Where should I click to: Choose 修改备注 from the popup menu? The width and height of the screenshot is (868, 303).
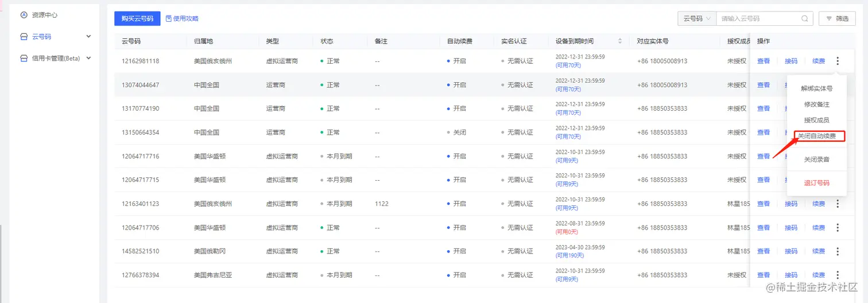click(x=816, y=104)
